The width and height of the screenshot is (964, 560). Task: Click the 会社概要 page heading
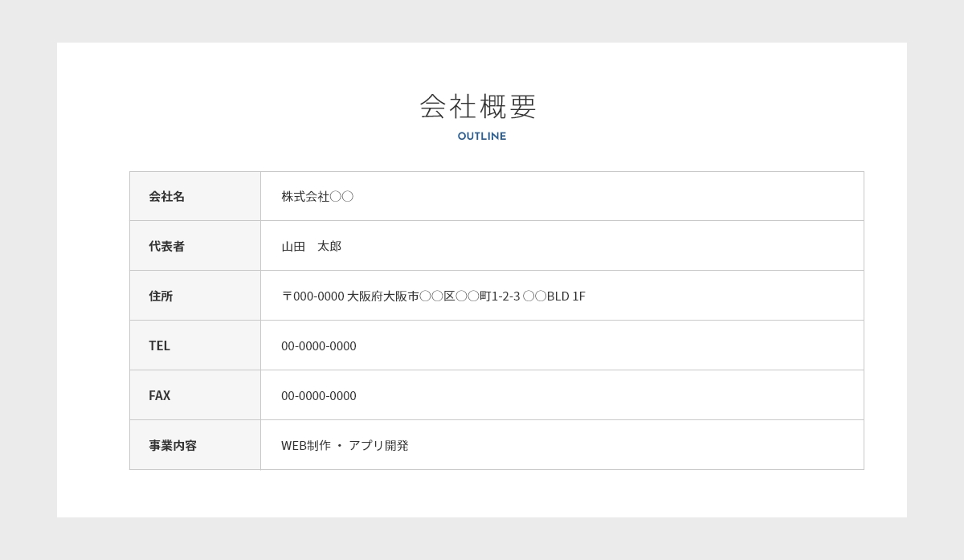479,106
